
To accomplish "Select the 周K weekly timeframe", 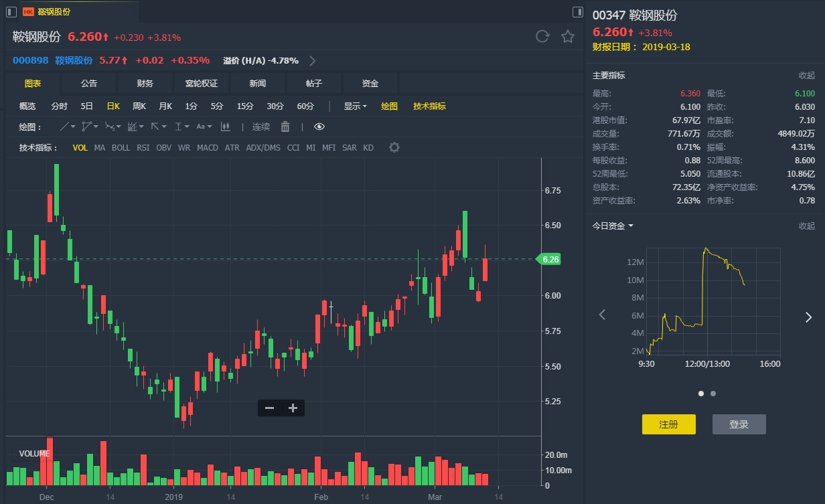I will (x=139, y=106).
